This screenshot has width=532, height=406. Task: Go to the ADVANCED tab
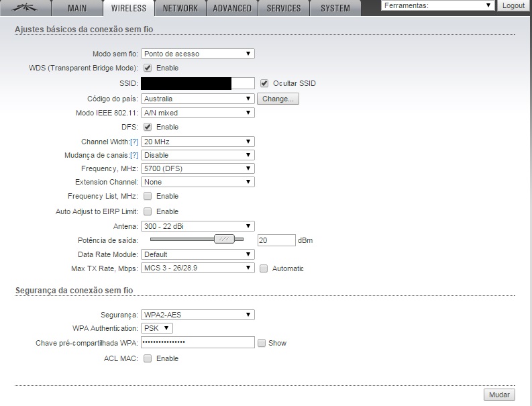pyautogui.click(x=232, y=8)
